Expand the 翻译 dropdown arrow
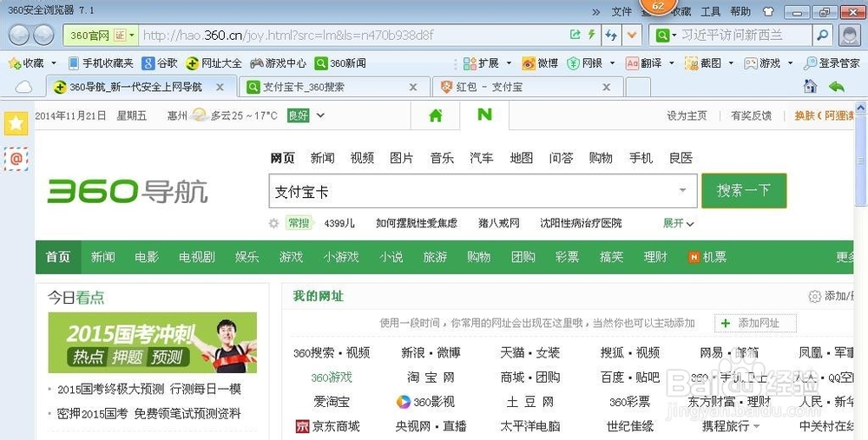This screenshot has height=440, width=868. coord(672,63)
